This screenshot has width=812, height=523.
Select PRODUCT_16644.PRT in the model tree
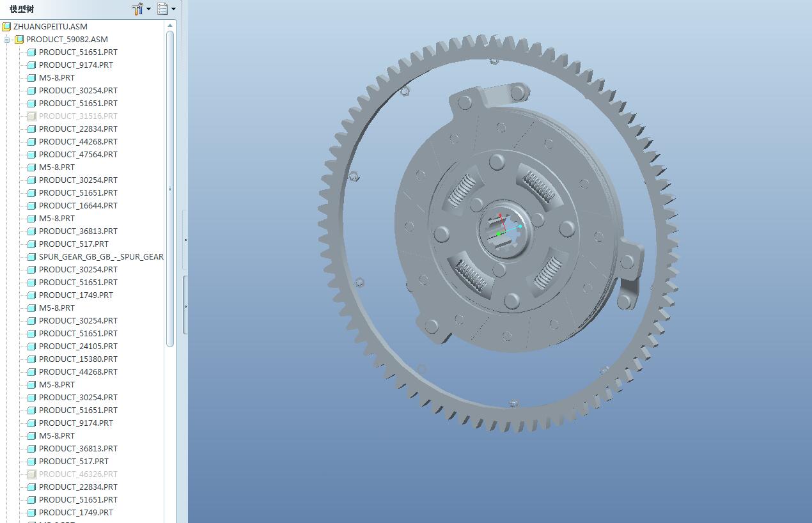[78, 206]
